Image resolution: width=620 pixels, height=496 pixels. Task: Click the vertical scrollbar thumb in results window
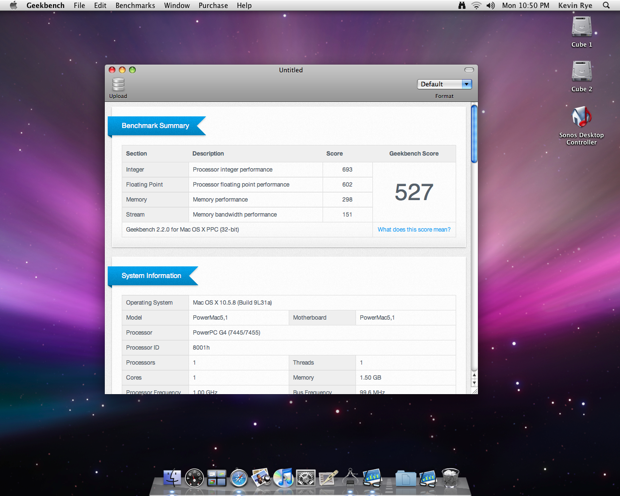pos(474,134)
